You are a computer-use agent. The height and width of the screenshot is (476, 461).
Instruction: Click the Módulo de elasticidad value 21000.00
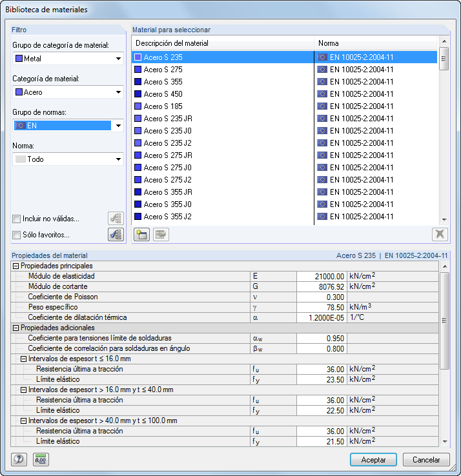(x=322, y=276)
